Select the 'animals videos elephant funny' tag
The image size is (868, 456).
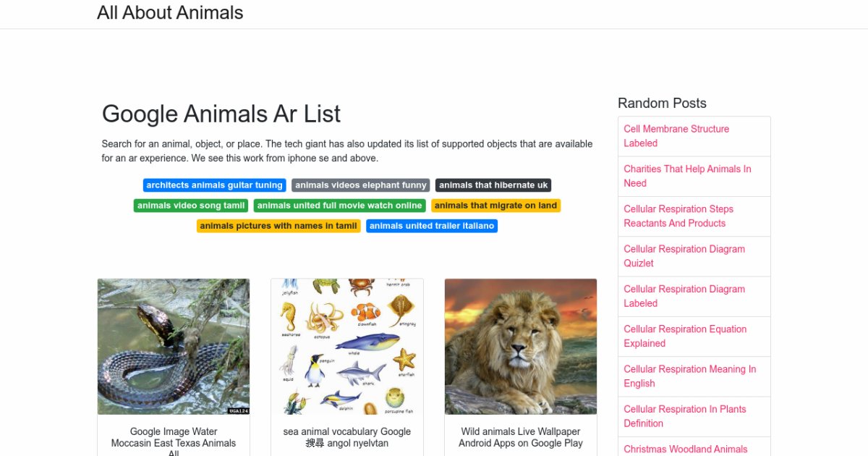(360, 185)
